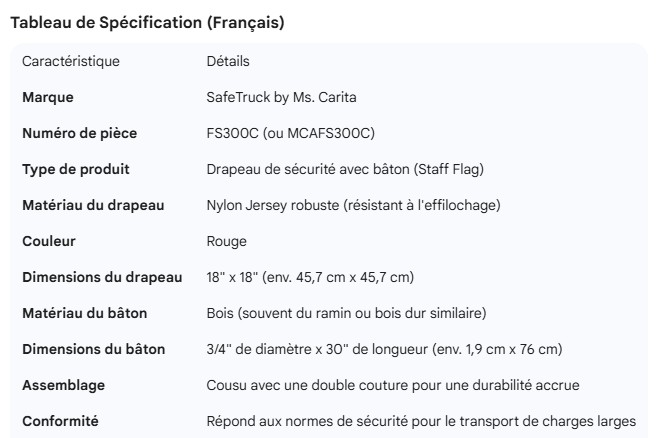Click the 3/4" de diamètre dimensions cell
The width and height of the screenshot is (657, 438).
(383, 349)
